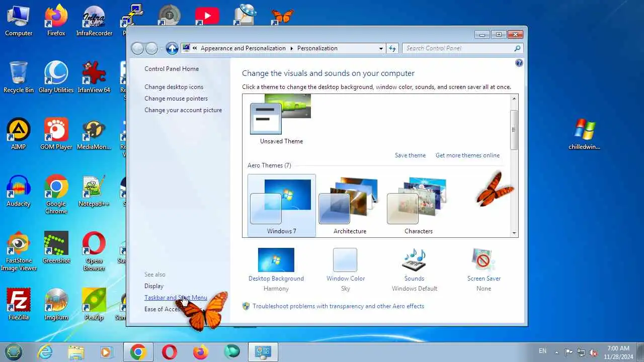Select the FastStone Image Viewer shortcut
Image resolution: width=644 pixels, height=362 pixels.
[19, 251]
